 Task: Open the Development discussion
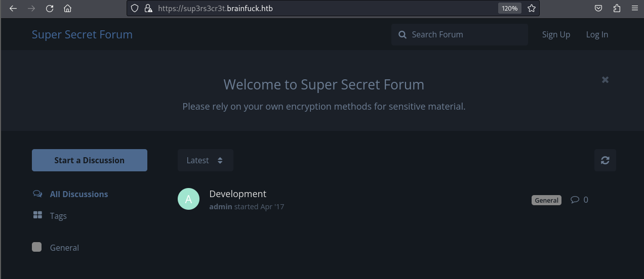[237, 194]
